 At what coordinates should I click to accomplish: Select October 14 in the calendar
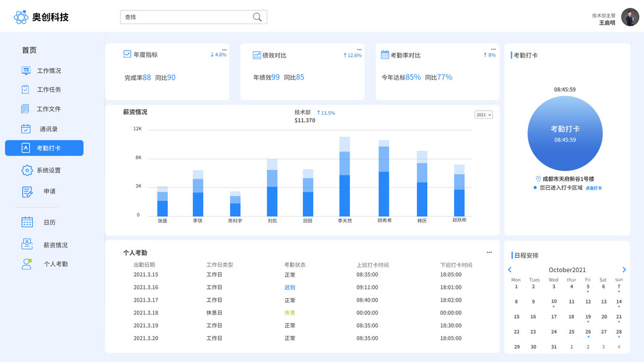pos(619,302)
